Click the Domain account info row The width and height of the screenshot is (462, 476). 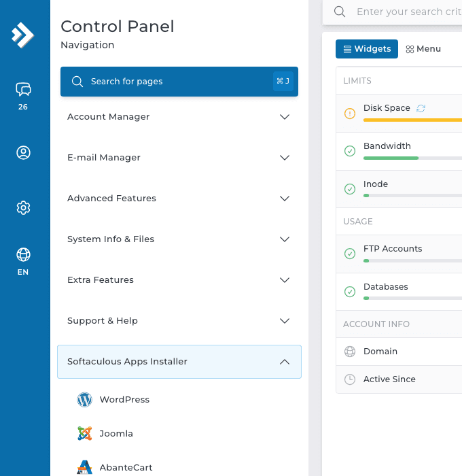399,352
